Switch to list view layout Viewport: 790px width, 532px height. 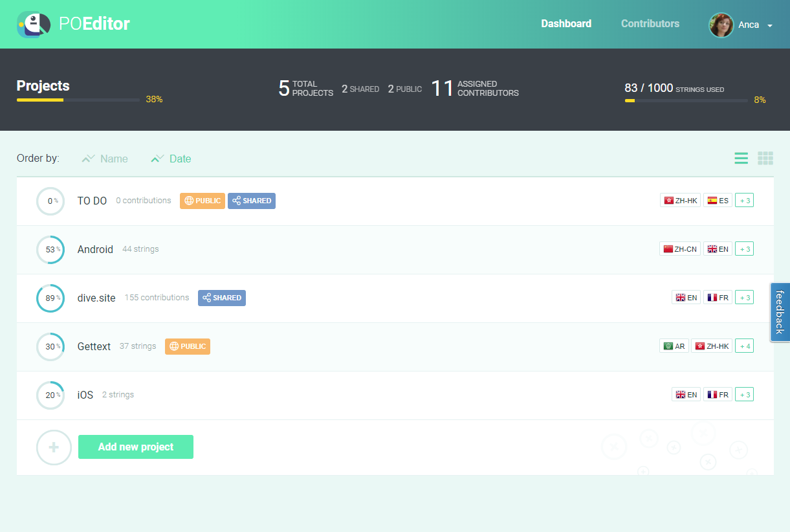coord(741,158)
